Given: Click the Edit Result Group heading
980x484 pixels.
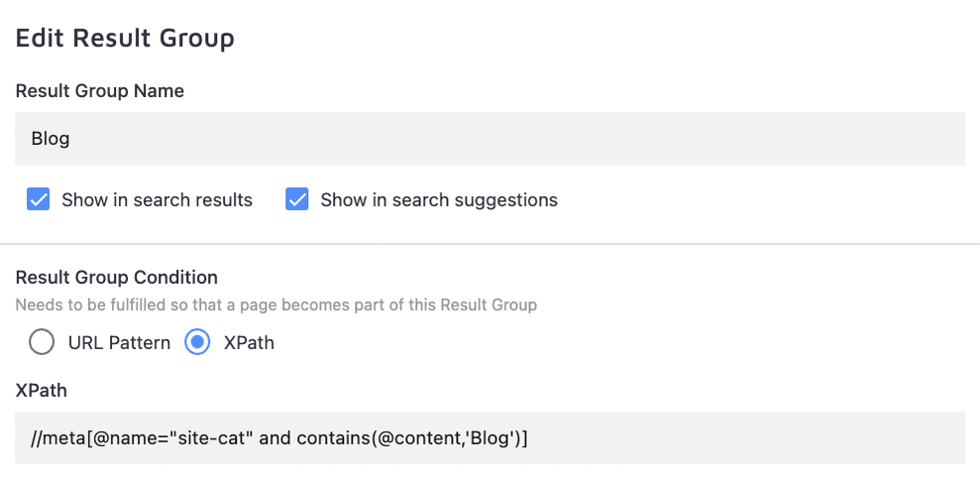Looking at the screenshot, I should (125, 39).
